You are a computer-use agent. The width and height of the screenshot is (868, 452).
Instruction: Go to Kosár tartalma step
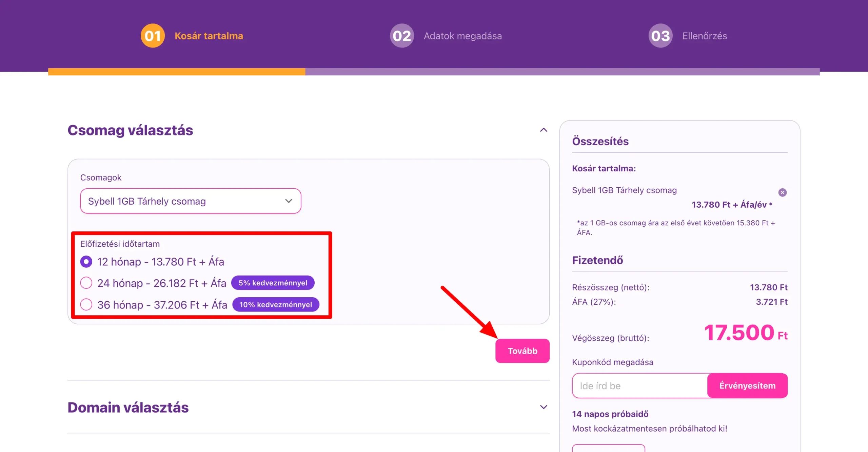209,36
